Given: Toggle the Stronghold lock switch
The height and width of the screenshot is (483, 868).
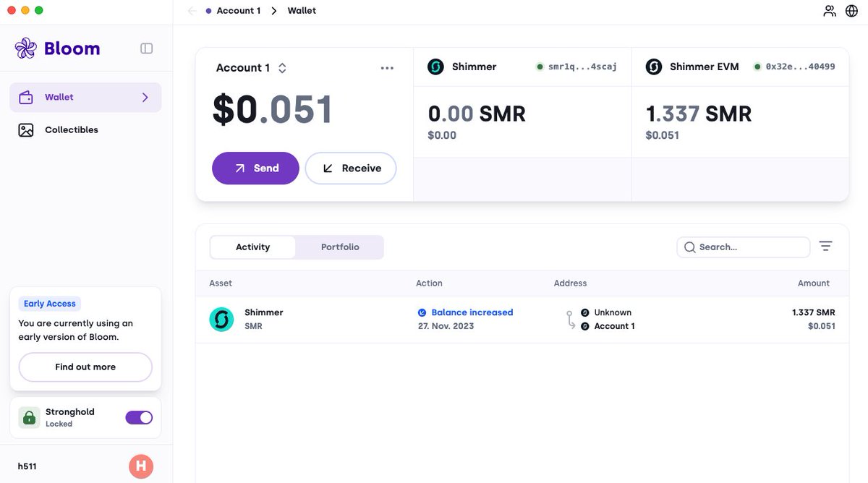Looking at the screenshot, I should click(139, 417).
